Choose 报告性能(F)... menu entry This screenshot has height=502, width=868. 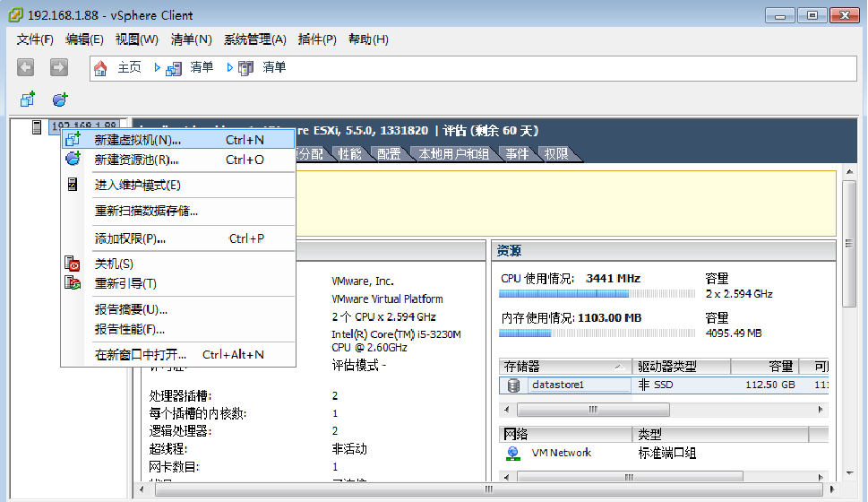point(178,329)
